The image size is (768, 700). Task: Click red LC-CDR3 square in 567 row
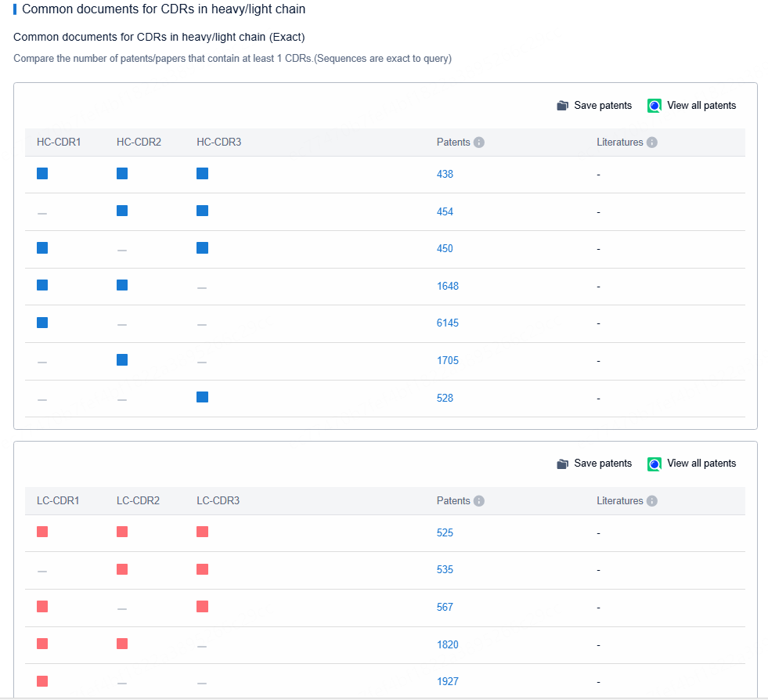click(x=202, y=606)
